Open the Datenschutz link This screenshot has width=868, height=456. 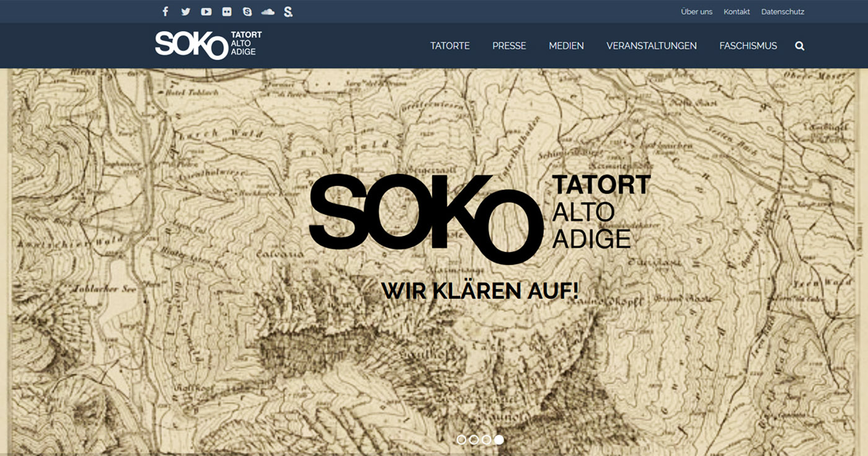pos(783,12)
